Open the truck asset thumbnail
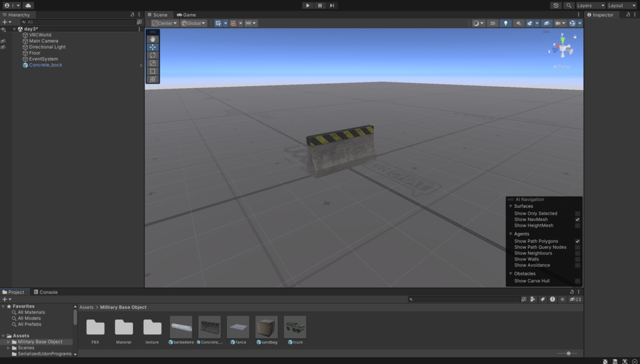The height and width of the screenshot is (364, 640). (294, 327)
